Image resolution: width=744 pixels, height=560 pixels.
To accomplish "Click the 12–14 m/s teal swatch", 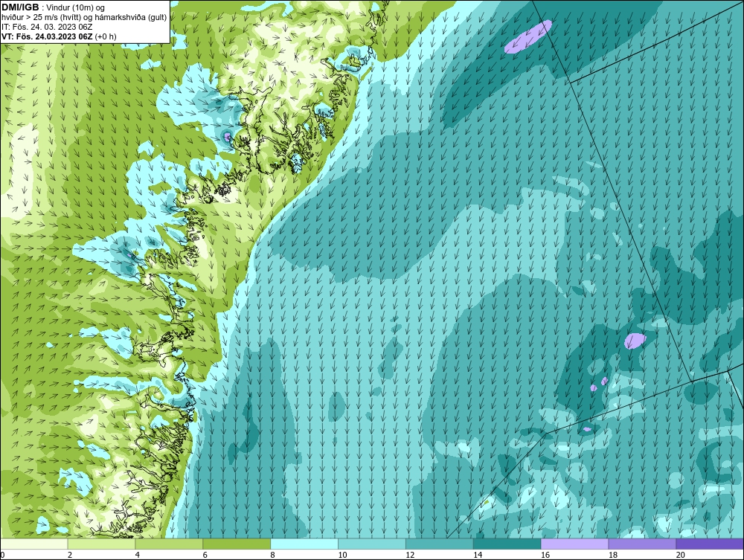I will click(440, 544).
